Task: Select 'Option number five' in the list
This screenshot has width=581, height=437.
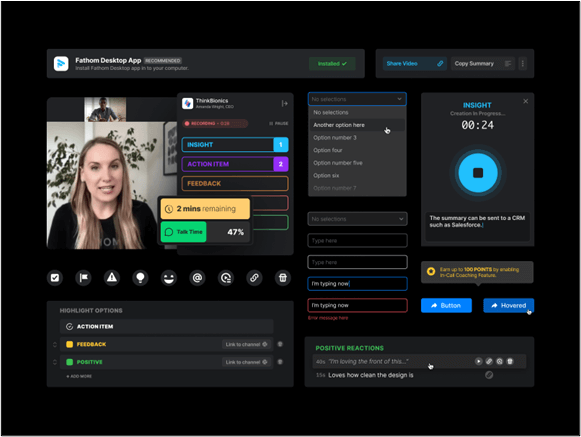Action: (x=357, y=163)
